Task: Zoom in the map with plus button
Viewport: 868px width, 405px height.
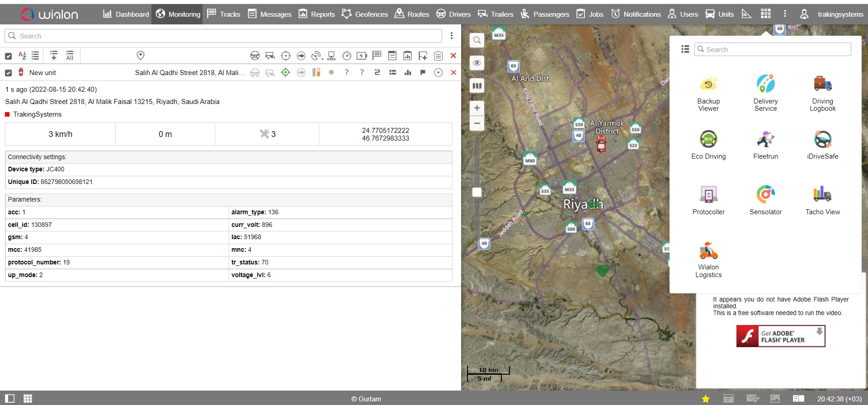Action: (477, 108)
